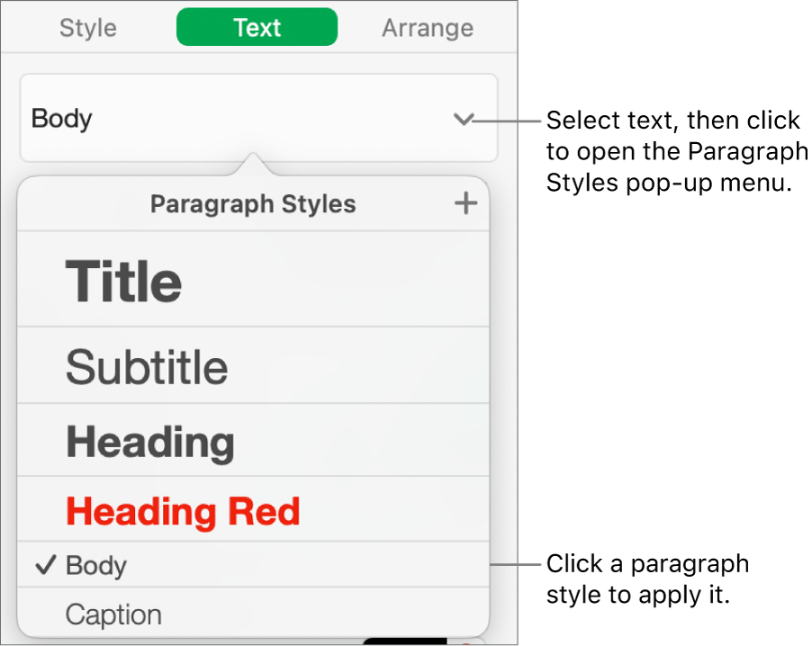Image resolution: width=812 pixels, height=646 pixels.
Task: Pick the Heading Red paragraph style
Action: (183, 511)
